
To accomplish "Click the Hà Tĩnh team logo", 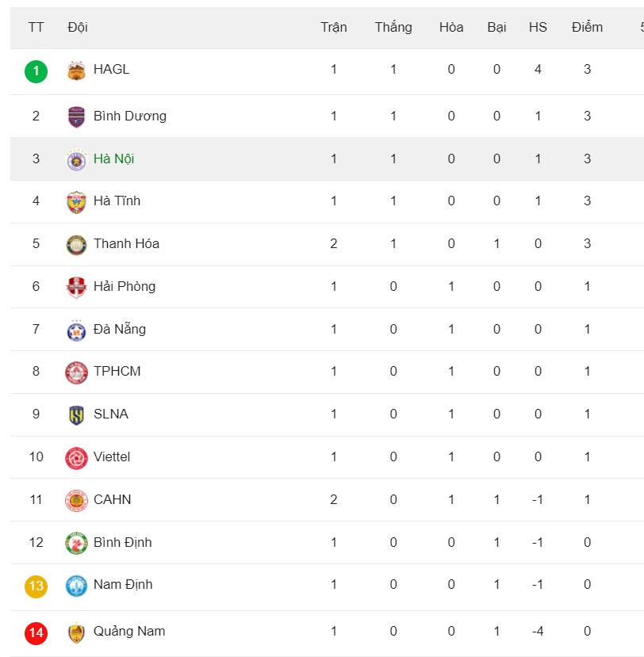I will (76, 201).
